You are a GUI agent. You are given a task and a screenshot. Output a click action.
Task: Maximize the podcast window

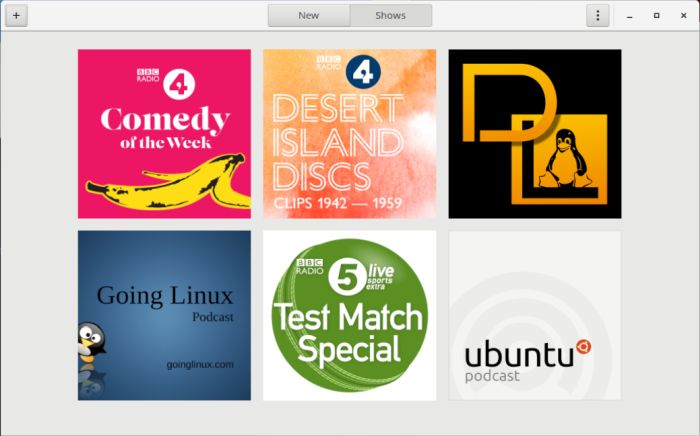tap(656, 16)
